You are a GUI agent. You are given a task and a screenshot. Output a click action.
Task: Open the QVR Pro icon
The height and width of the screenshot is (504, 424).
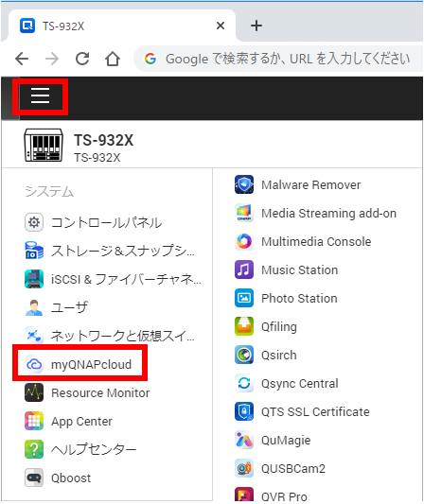pyautogui.click(x=244, y=495)
